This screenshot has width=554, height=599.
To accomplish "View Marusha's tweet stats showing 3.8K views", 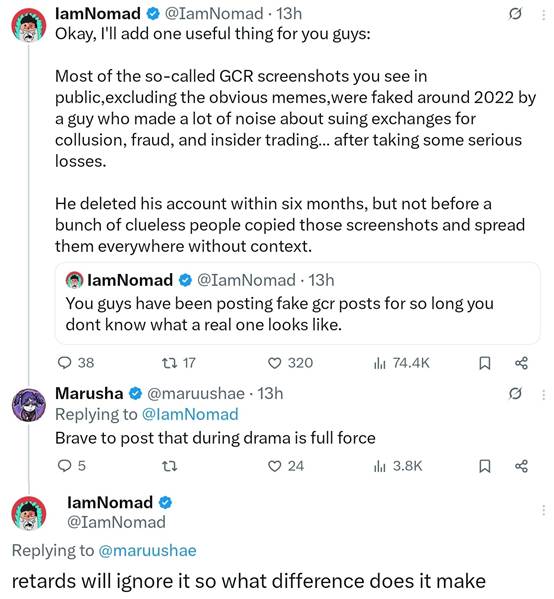I will pos(398,466).
